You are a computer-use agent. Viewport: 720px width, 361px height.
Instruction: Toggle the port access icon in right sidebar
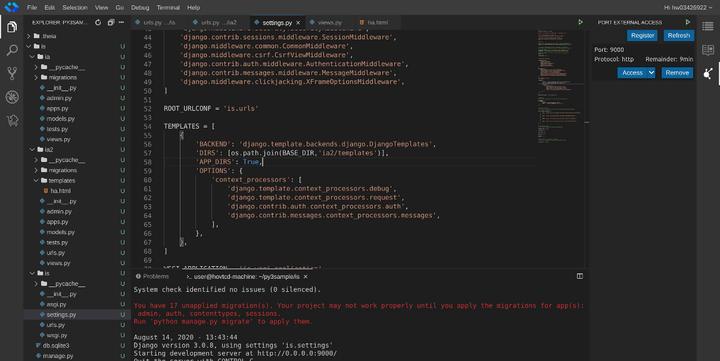(x=708, y=73)
